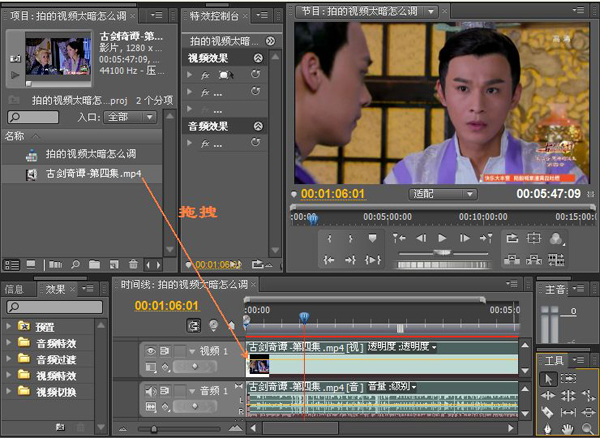
Task: Click Go to In Point button
Action: tap(329, 260)
